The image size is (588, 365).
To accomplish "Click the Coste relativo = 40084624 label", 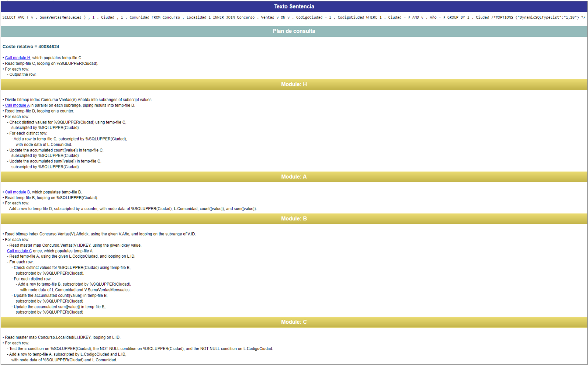I will point(31,47).
